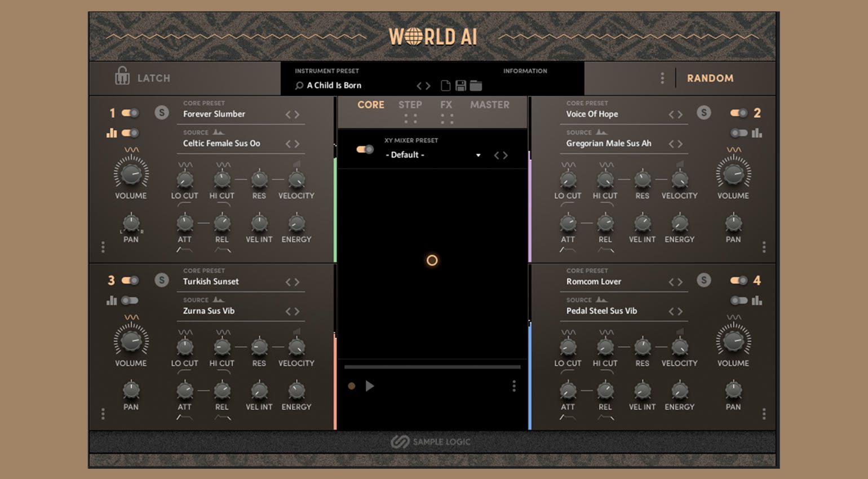Step Gregorian Male Sus Ah source arrows
The width and height of the screenshot is (868, 479).
(675, 144)
